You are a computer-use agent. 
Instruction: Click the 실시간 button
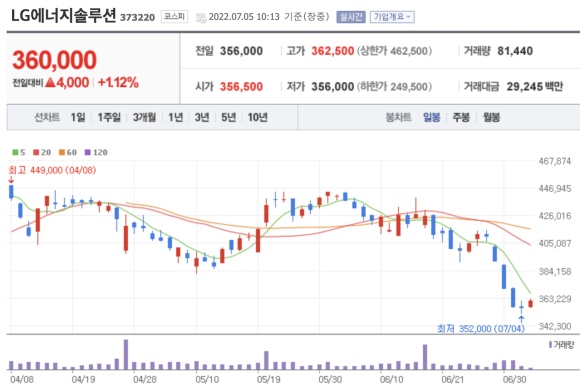[351, 17]
